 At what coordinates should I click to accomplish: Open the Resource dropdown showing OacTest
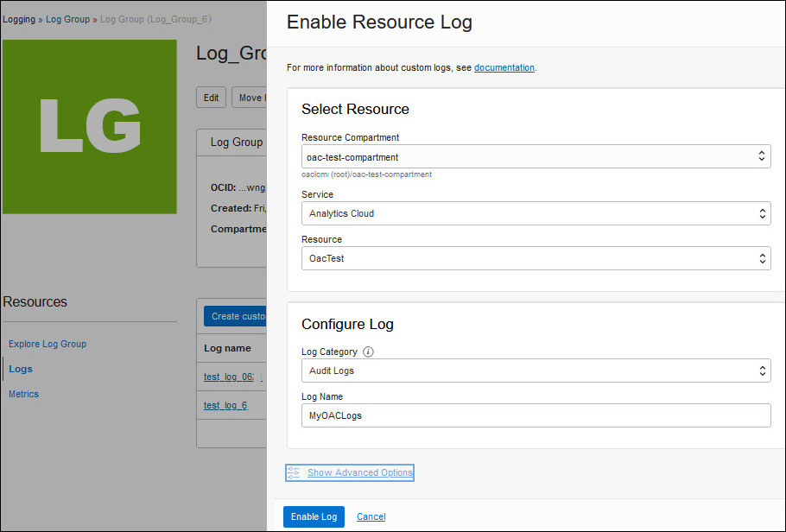(x=536, y=257)
